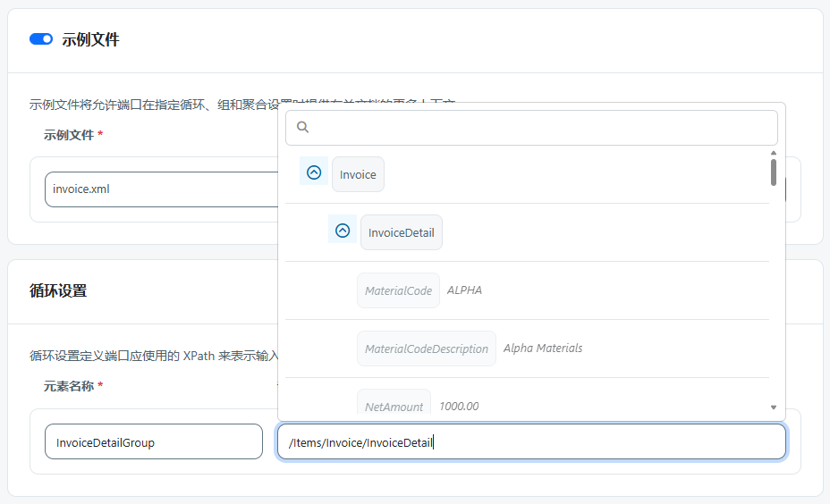Click the invoice.xml file field

point(161,189)
